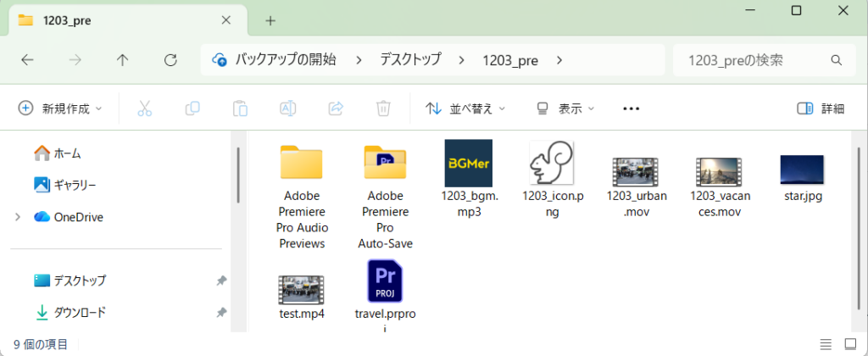Expand the OneDrive tree node
The height and width of the screenshot is (356, 868).
(18, 217)
